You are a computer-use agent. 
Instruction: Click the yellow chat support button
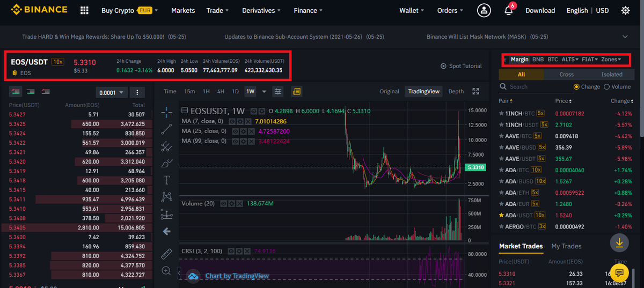coord(619,272)
